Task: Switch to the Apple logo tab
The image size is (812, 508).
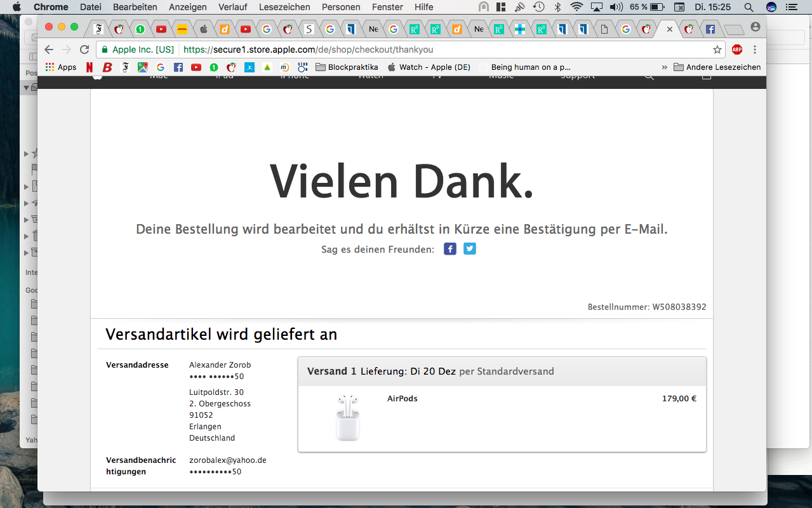Action: pos(203,29)
